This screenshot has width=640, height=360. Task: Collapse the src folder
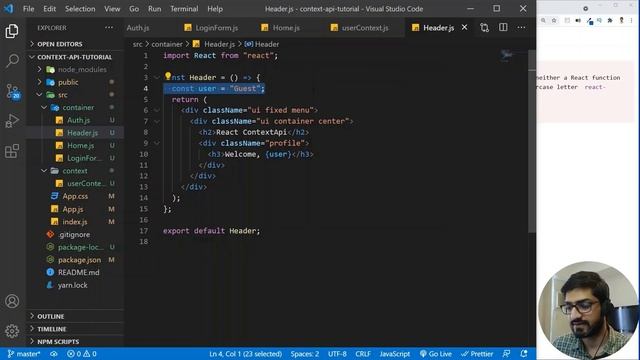(x=62, y=95)
